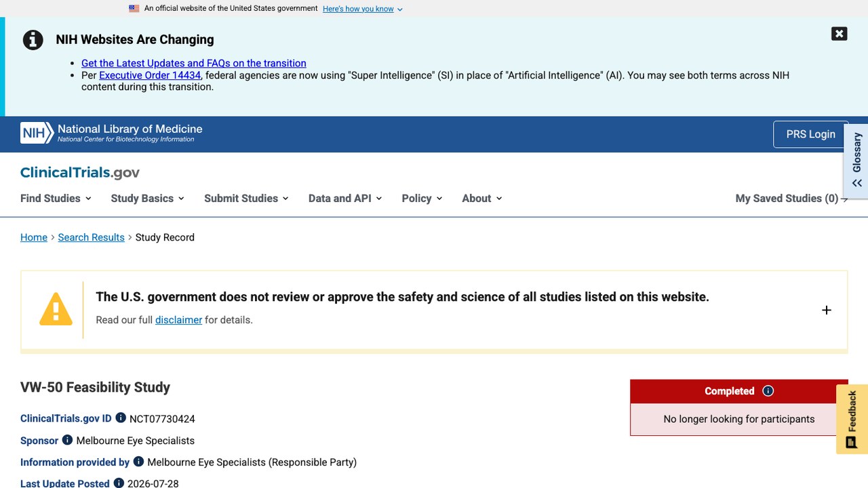Open the Glossary side panel tab
The height and width of the screenshot is (488, 868).
[x=856, y=161]
